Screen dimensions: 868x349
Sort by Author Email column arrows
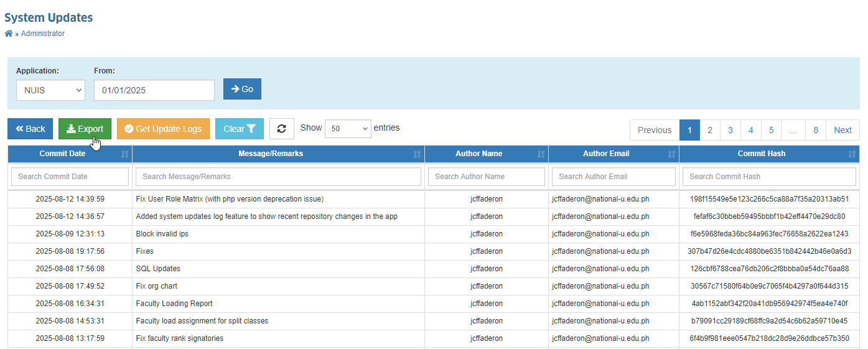[671, 154]
